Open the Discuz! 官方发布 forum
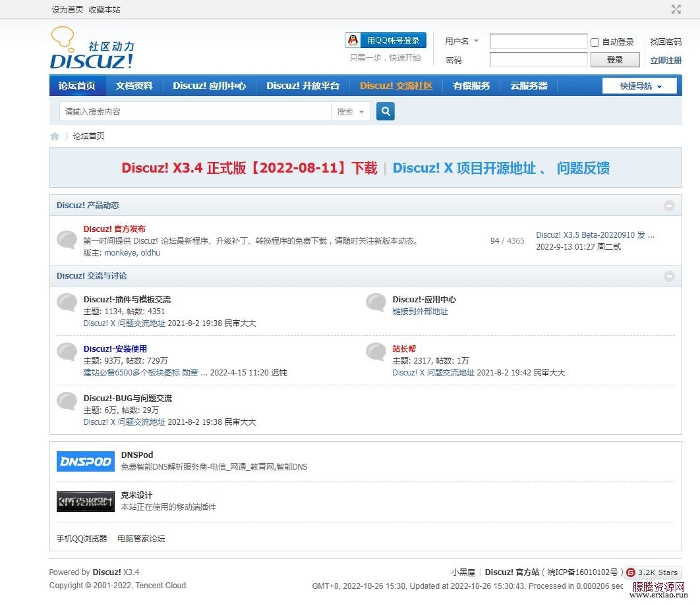 114,229
